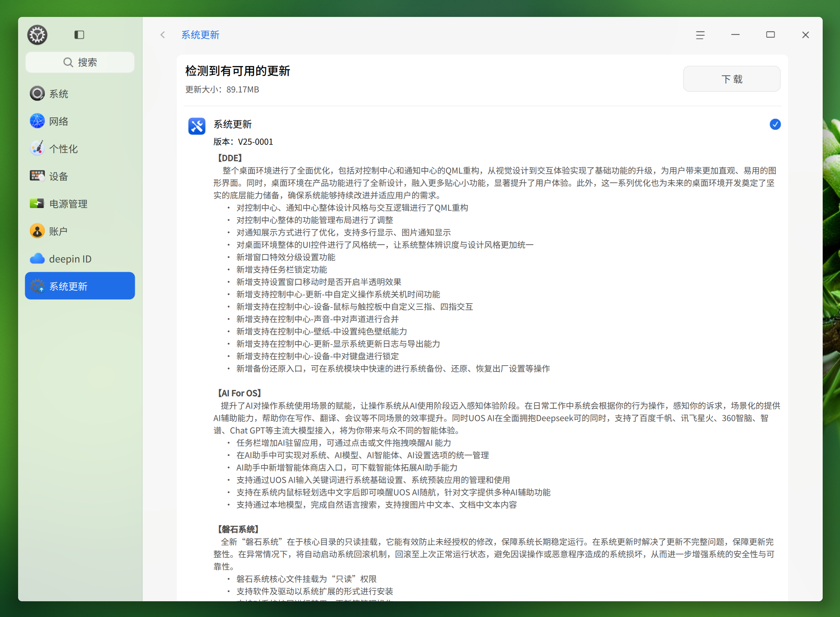Go back with the left arrow
The image size is (840, 617).
[163, 35]
